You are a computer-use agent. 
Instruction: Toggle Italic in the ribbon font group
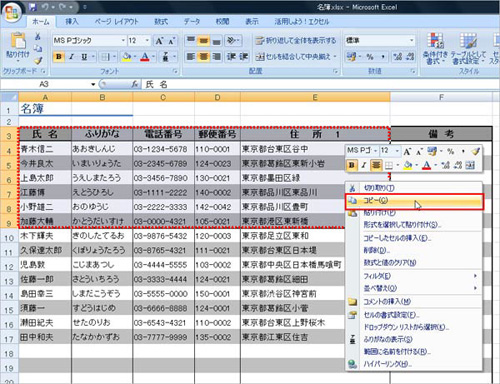[71, 57]
